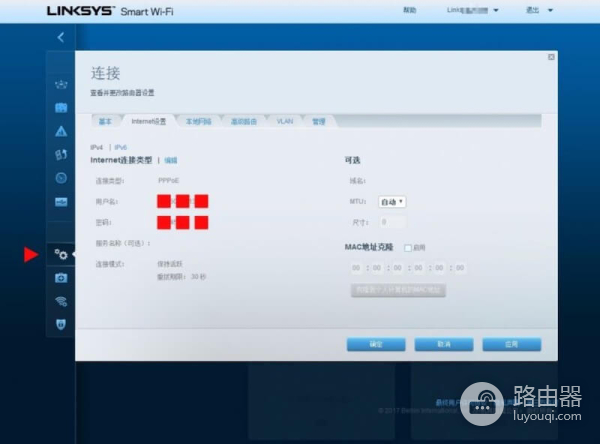This screenshot has width=600, height=444.
Task: Open the External Storage sidebar icon
Action: [x=61, y=201]
